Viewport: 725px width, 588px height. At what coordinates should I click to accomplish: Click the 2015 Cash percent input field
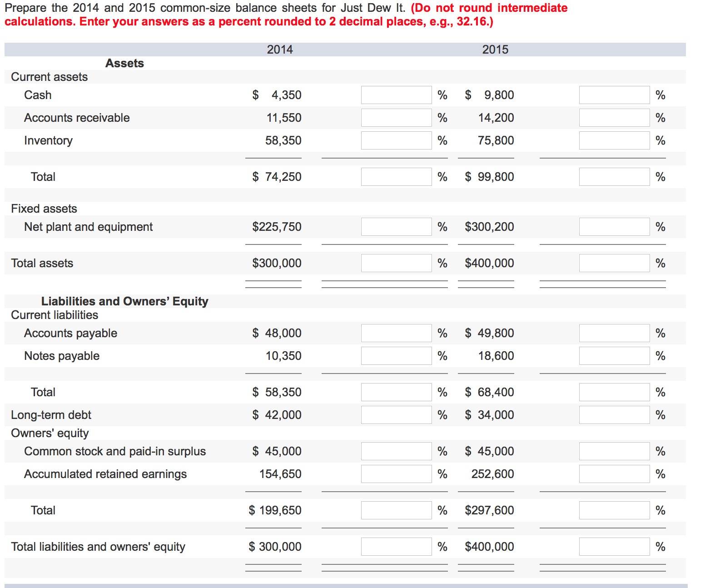point(614,95)
